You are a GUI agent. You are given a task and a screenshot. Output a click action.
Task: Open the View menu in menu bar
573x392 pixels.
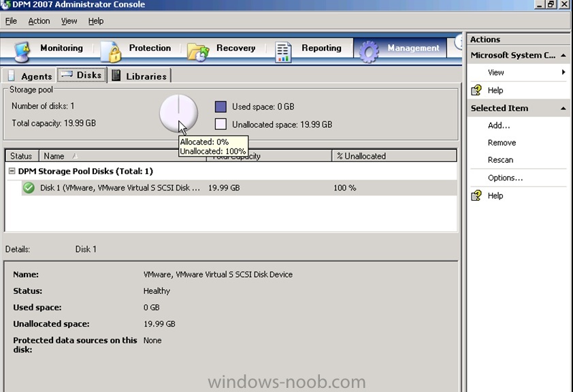click(x=69, y=21)
